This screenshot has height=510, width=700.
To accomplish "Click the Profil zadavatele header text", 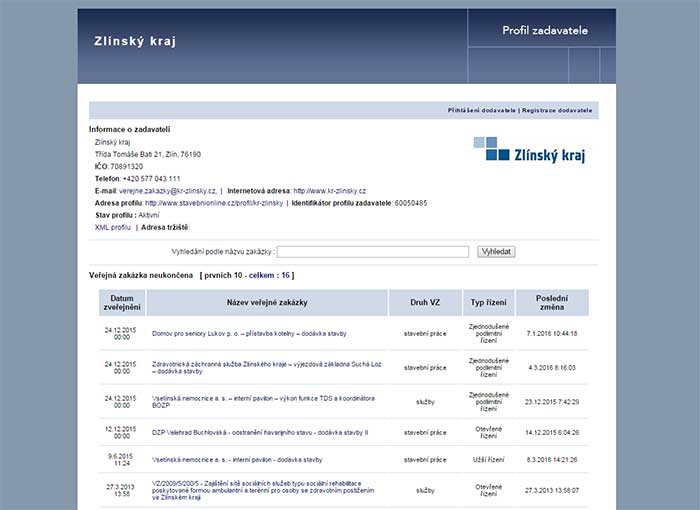I will [x=545, y=30].
